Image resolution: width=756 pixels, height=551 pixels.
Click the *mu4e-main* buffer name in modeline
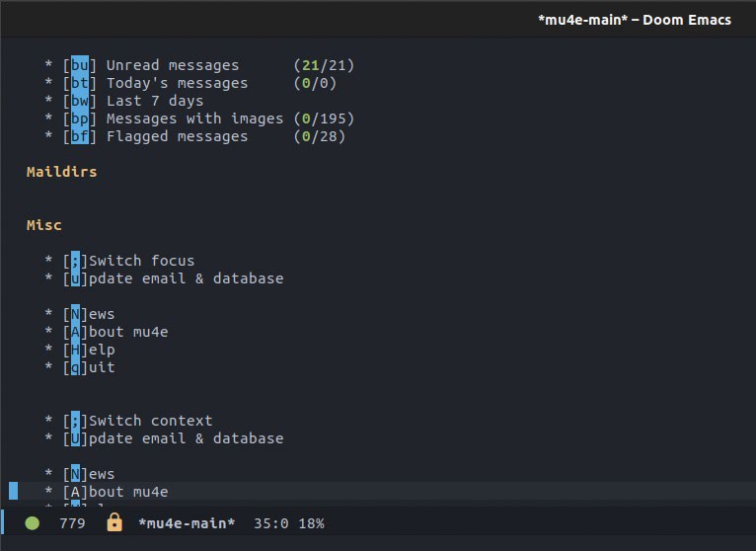[x=187, y=523]
